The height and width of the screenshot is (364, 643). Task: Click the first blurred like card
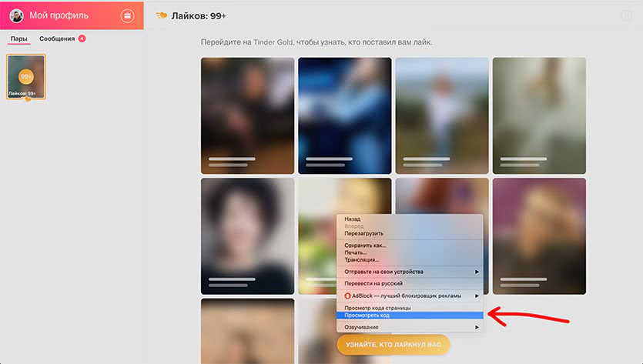point(247,115)
